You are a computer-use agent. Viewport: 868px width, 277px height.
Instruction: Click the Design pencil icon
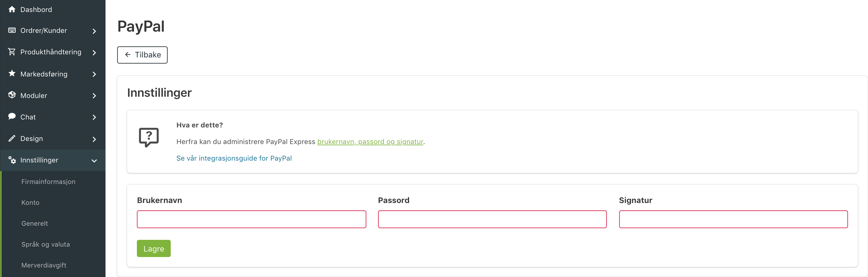click(x=12, y=138)
